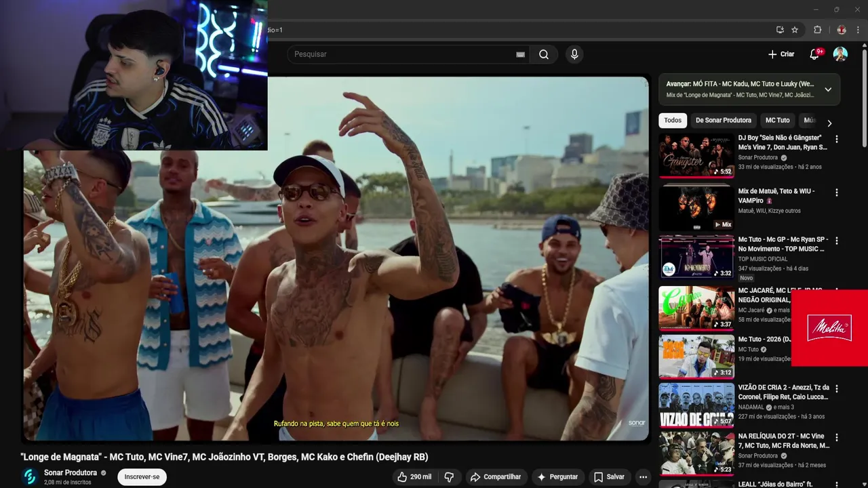Click the Mix de Matuê, Teto & WIU title
This screenshot has height=488, width=868.
point(776,196)
